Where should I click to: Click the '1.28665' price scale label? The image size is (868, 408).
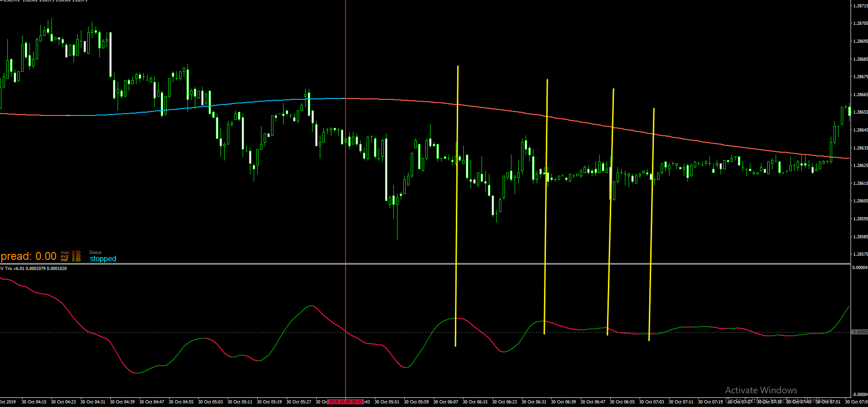coord(860,94)
